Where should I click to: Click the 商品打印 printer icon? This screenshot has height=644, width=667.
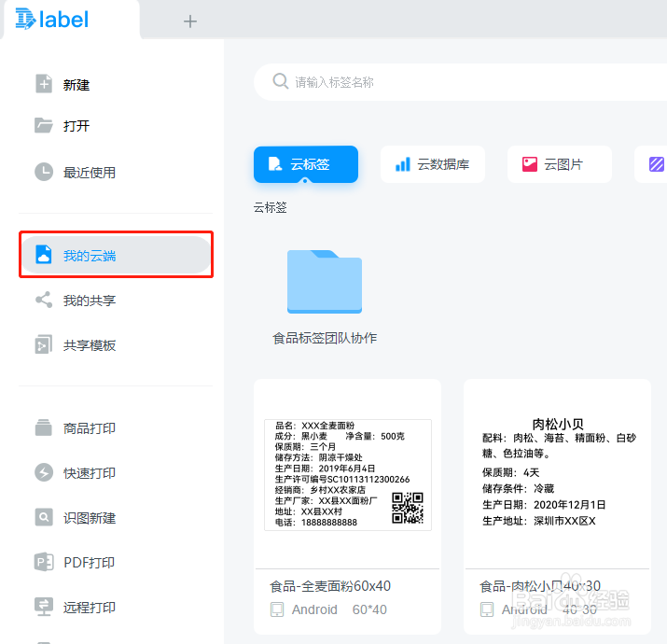pyautogui.click(x=44, y=427)
